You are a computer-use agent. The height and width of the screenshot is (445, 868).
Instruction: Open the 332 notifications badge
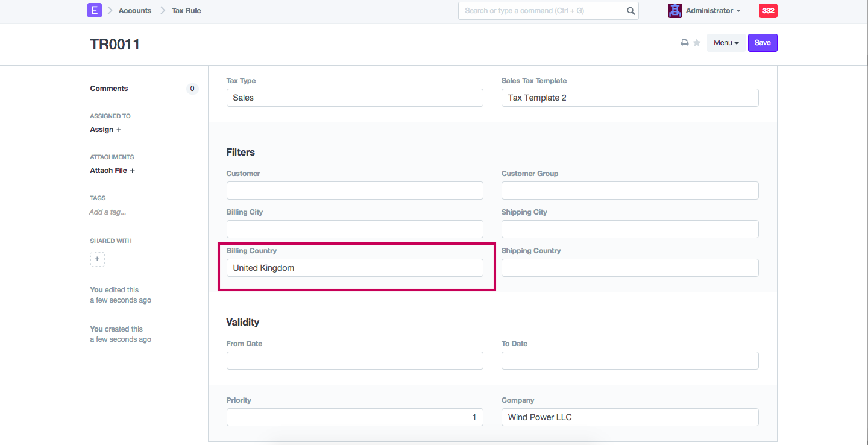768,11
